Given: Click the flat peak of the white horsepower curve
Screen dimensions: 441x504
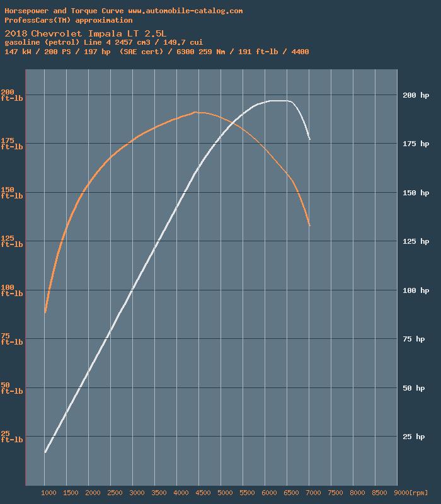Looking at the screenshot, I should point(280,101).
